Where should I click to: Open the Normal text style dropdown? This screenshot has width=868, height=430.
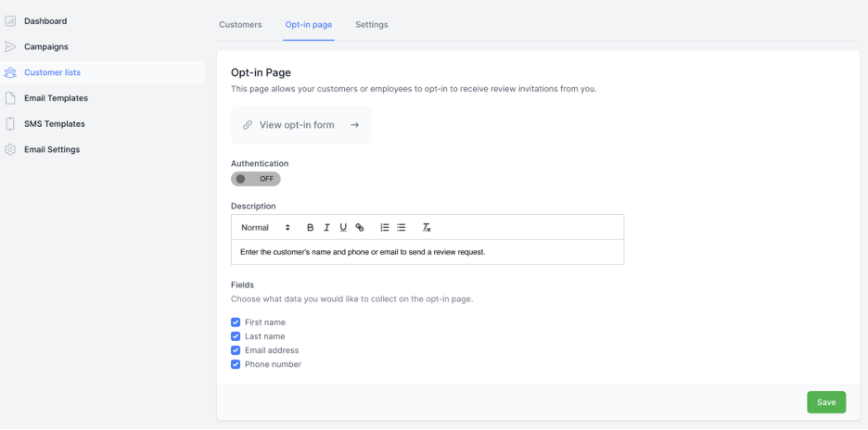[x=265, y=228]
